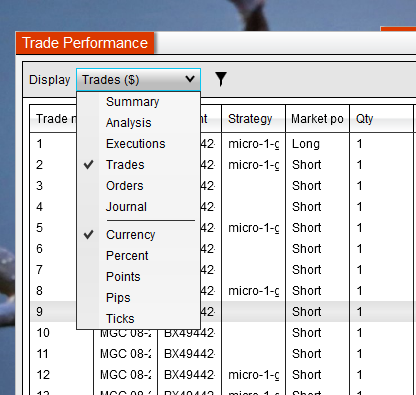The image size is (416, 395).
Task: Select trade number 11 cell
Action: (42, 354)
